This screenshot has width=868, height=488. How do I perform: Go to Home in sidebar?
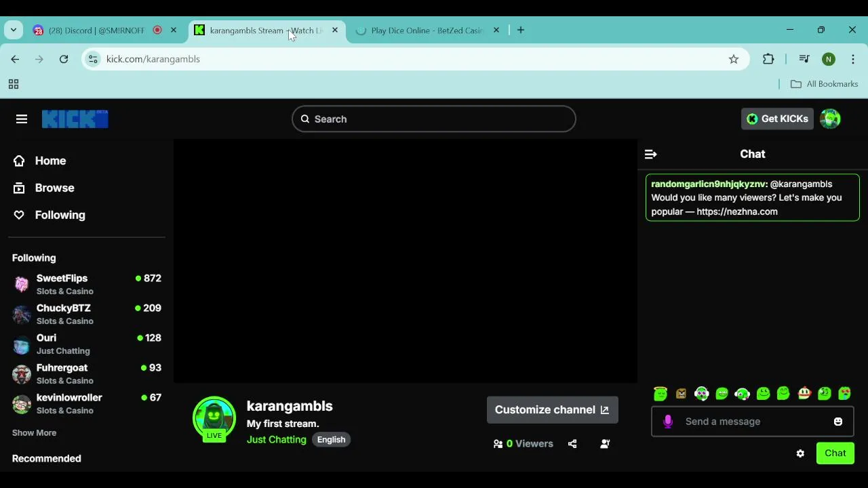50,161
